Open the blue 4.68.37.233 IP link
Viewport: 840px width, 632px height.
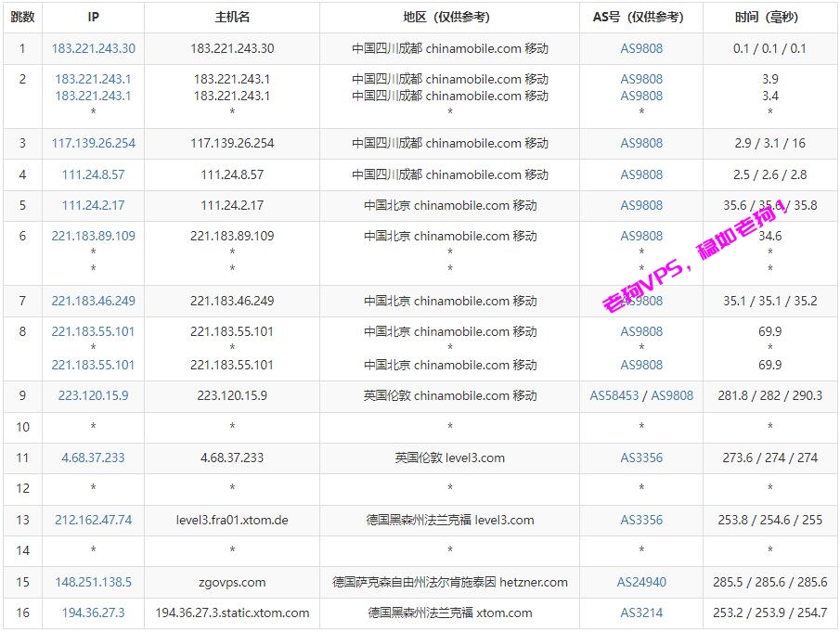93,458
